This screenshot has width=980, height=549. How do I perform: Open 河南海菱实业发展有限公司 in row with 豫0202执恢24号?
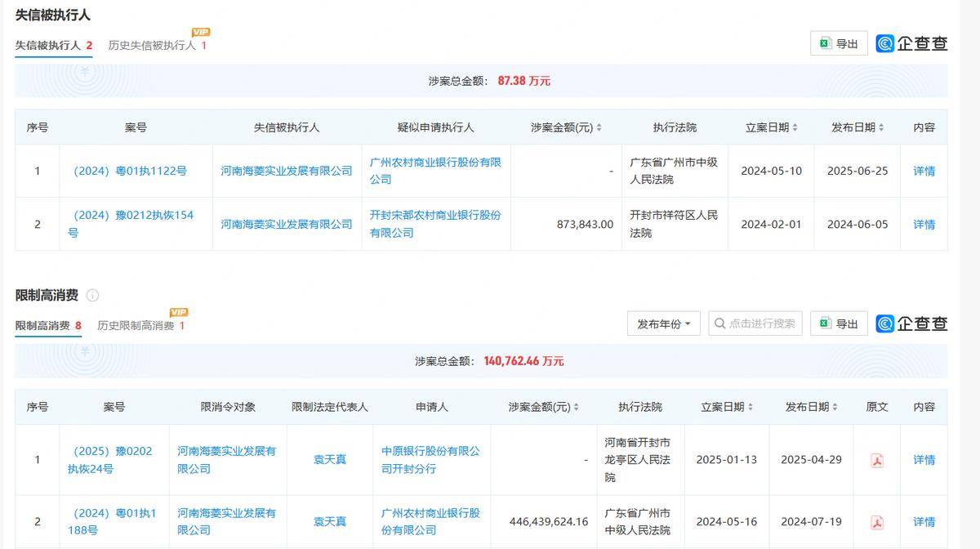coord(227,460)
